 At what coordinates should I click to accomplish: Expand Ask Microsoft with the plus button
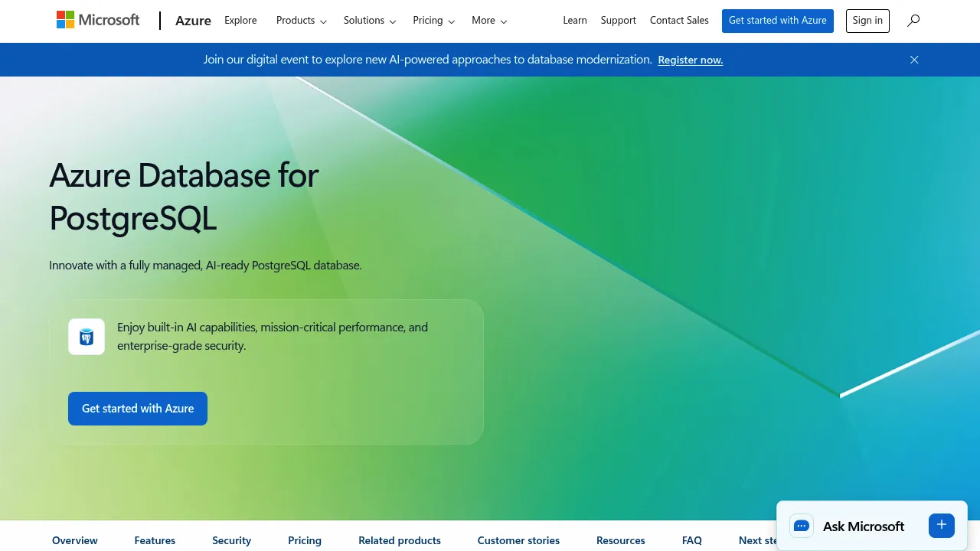point(942,525)
